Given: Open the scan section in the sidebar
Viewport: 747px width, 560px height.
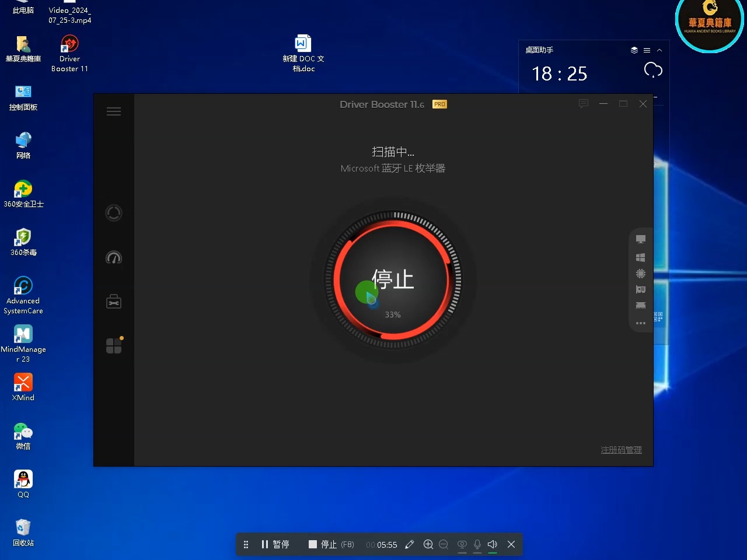Looking at the screenshot, I should coord(114,213).
